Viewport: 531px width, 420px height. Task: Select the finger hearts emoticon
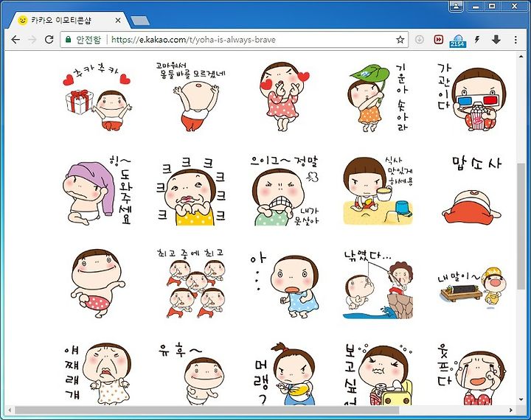(x=285, y=97)
